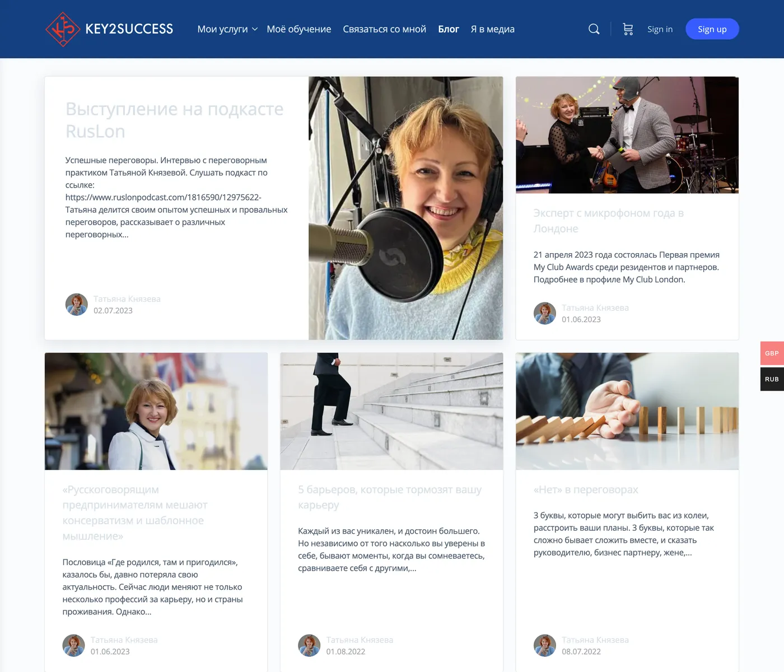Click the London award post author avatar
The width and height of the screenshot is (784, 672).
click(545, 314)
